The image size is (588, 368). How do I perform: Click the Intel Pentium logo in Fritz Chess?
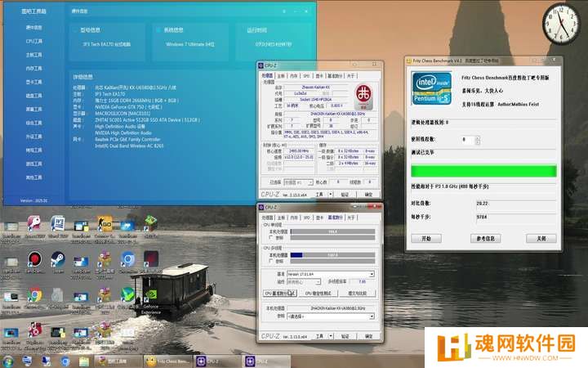(x=431, y=88)
